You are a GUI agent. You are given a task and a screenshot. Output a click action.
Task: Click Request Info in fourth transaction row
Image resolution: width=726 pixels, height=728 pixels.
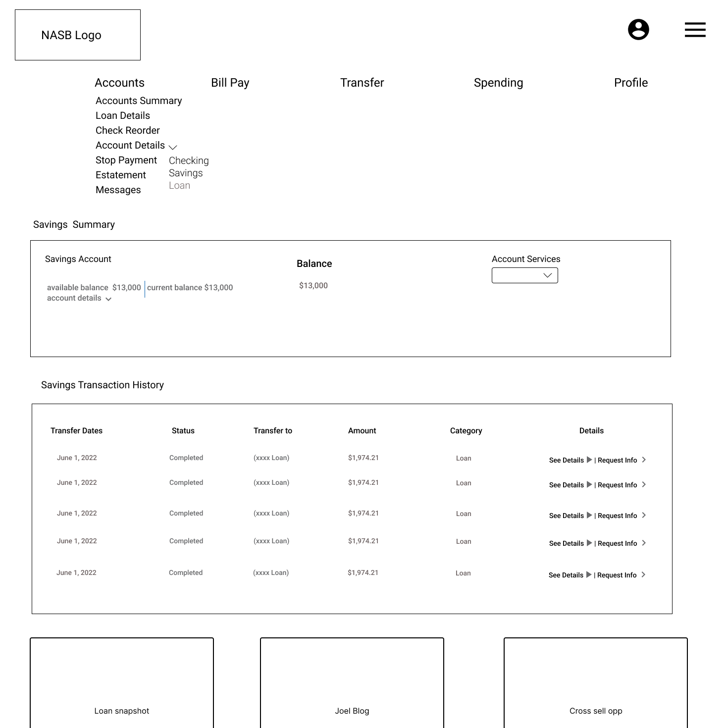pos(618,543)
